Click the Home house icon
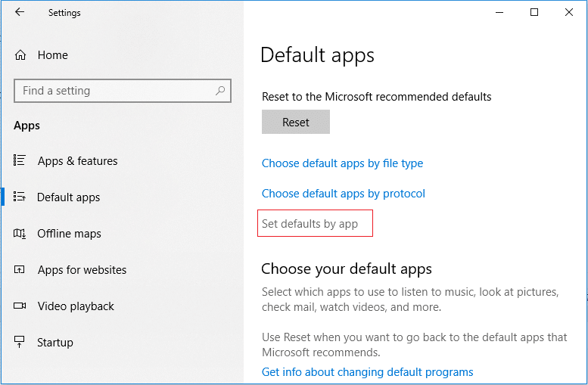The width and height of the screenshot is (588, 385). click(x=20, y=55)
